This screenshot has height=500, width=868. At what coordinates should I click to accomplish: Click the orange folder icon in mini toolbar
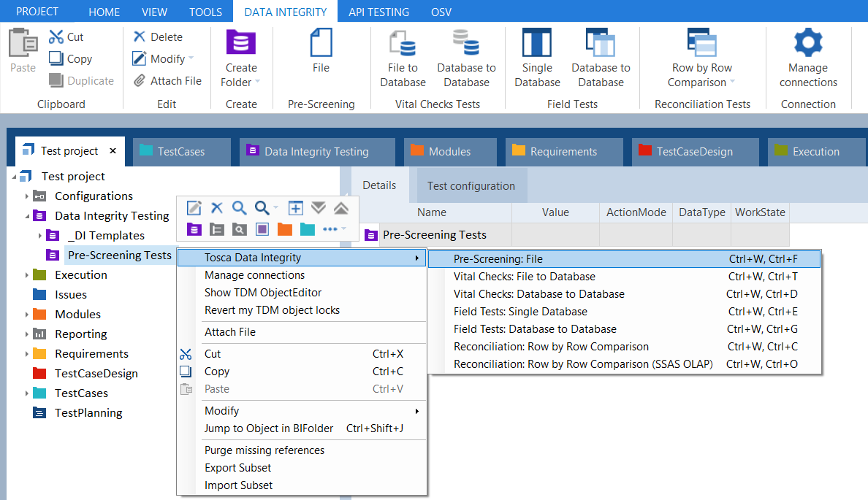(285, 229)
